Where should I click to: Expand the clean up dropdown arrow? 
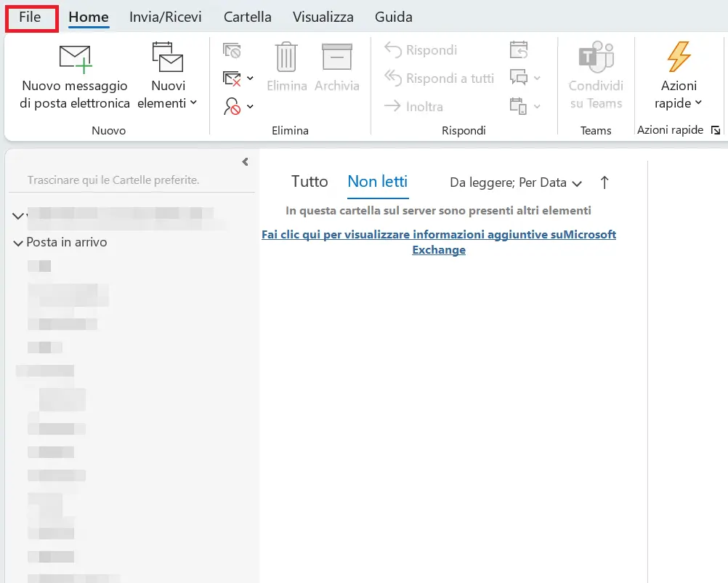click(250, 78)
